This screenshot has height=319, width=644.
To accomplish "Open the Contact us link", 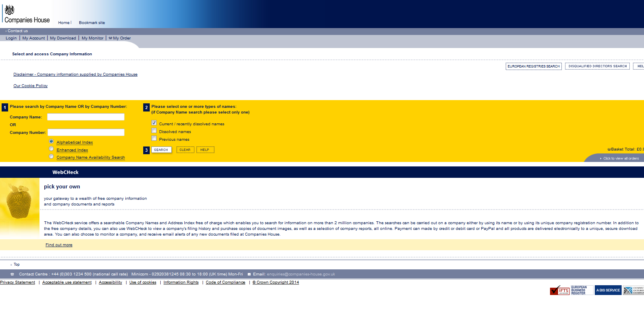I will click(17, 31).
